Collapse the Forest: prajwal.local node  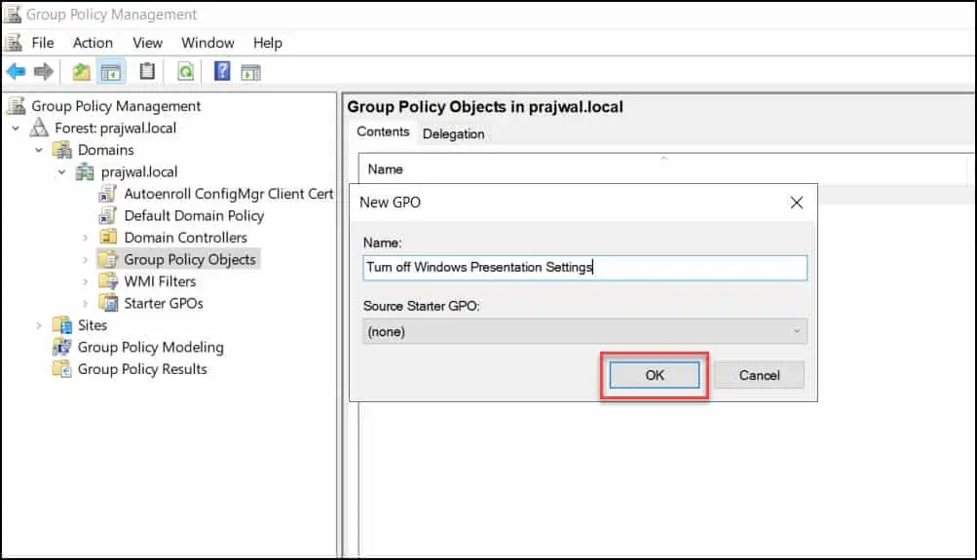[x=17, y=129]
